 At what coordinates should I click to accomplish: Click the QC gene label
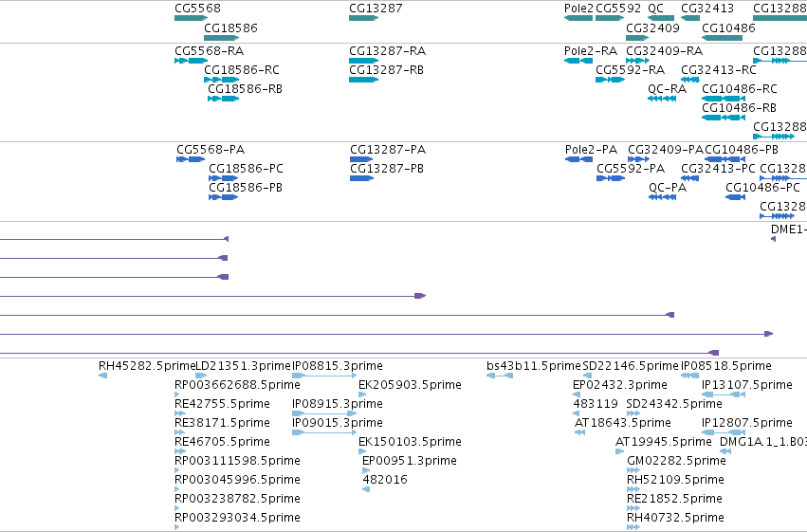point(655,9)
